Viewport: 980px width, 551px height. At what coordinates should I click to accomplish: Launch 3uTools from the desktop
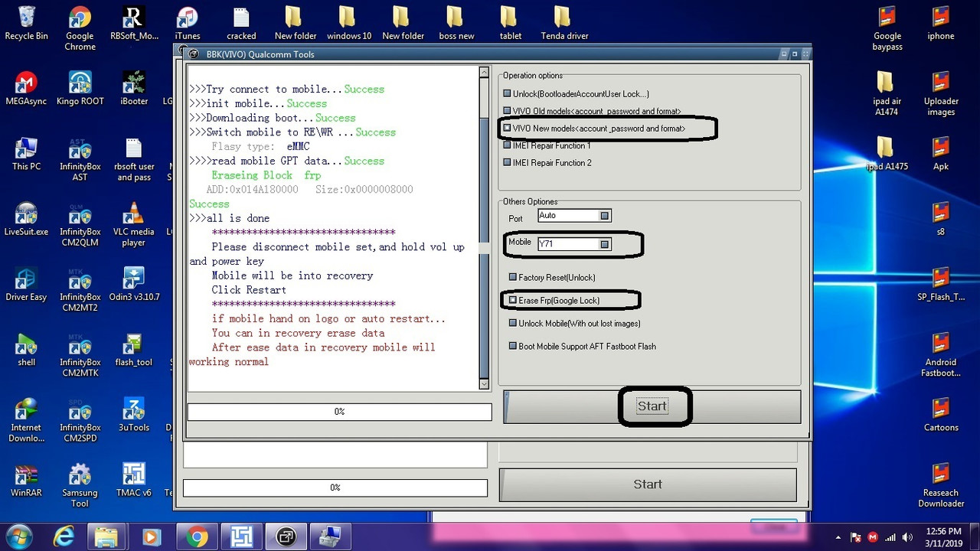[x=134, y=415]
